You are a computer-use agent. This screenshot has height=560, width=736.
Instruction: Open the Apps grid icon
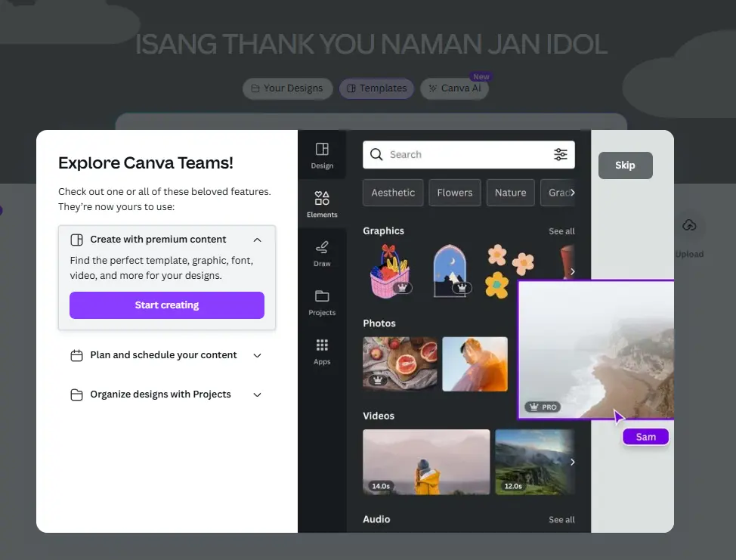pyautogui.click(x=322, y=345)
